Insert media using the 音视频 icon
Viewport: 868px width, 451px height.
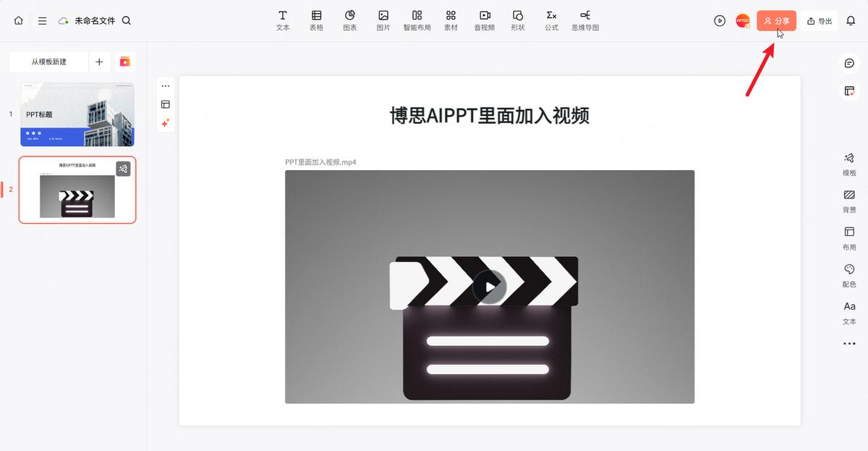(484, 20)
